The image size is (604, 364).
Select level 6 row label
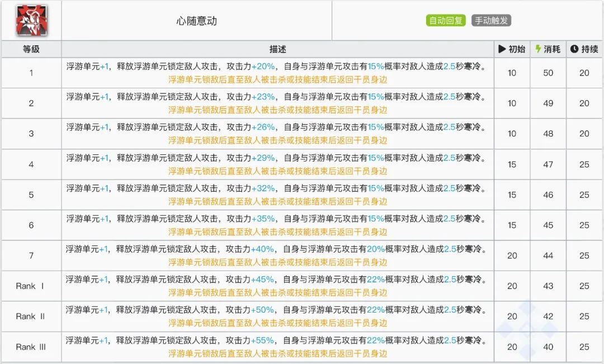[31, 225]
